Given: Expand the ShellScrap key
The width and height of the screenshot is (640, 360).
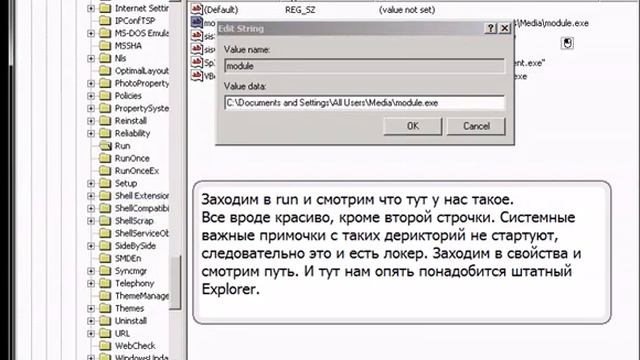Looking at the screenshot, I should (91, 221).
